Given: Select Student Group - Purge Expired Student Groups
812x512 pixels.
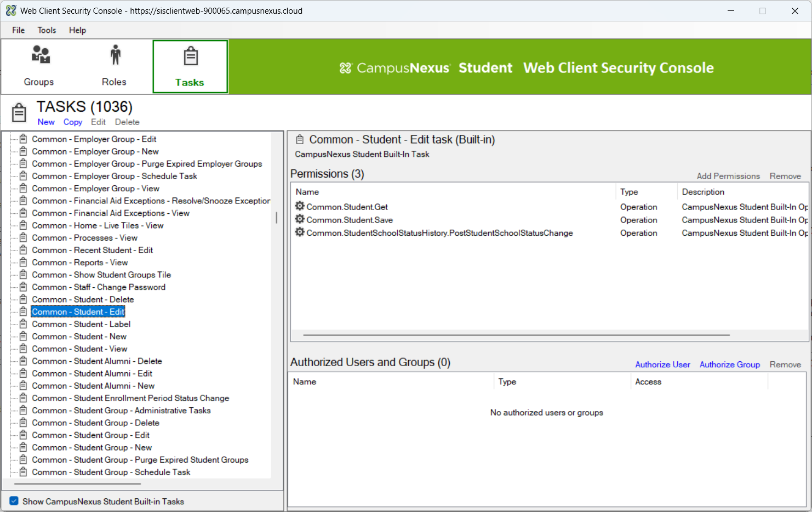Looking at the screenshot, I should pyautogui.click(x=140, y=459).
